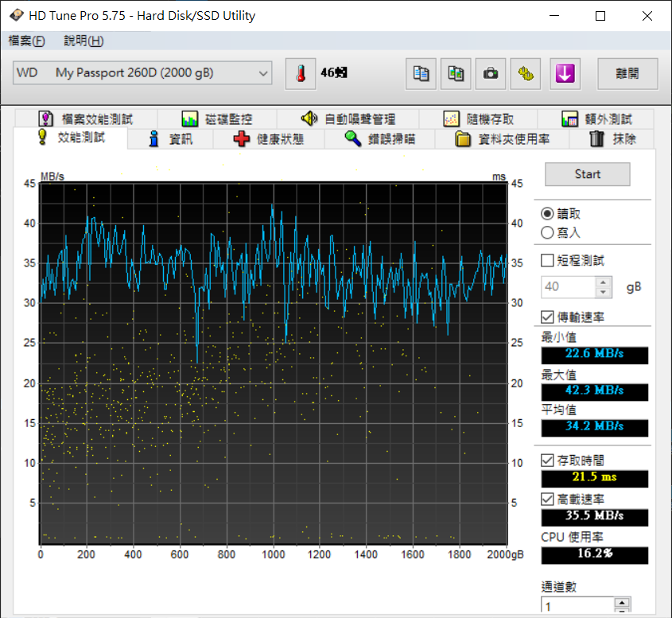Switch to the 錯誤掃瞄 tab
Viewport: 672px width, 618px height.
coord(379,139)
